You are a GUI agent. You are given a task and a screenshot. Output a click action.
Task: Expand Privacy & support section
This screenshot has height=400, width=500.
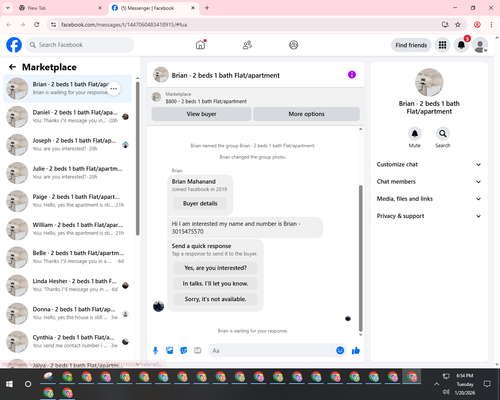coord(429,216)
